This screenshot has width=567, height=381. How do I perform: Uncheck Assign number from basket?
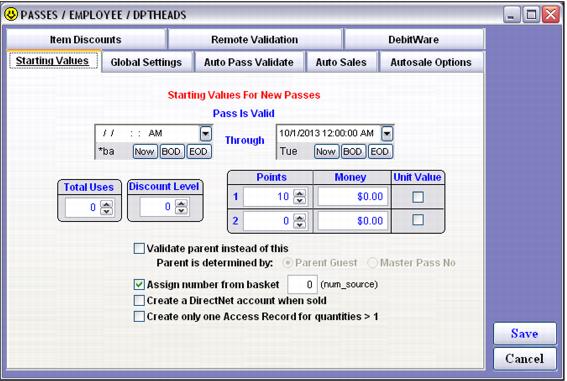coord(139,285)
